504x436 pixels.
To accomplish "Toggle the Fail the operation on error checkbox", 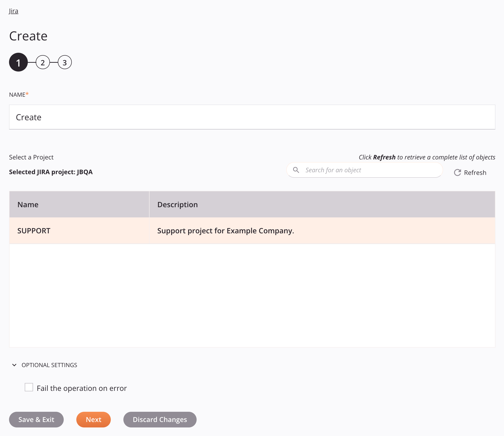I will pyautogui.click(x=29, y=388).
